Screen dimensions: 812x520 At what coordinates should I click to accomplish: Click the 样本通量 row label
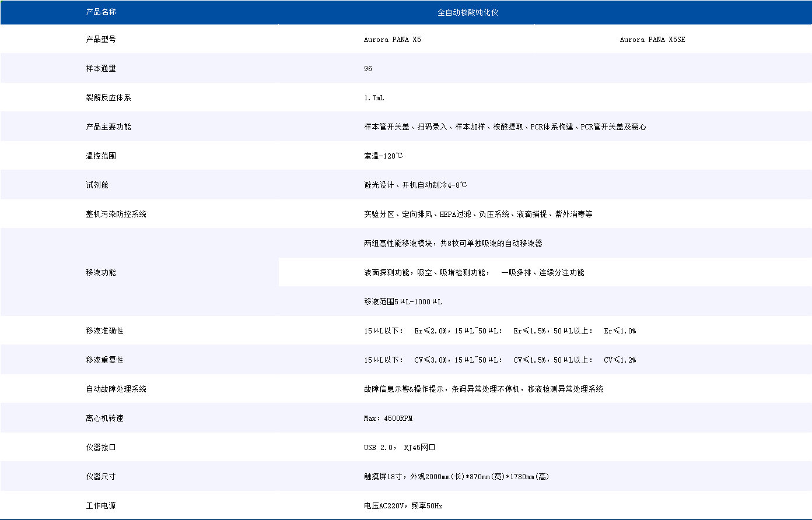tap(101, 69)
